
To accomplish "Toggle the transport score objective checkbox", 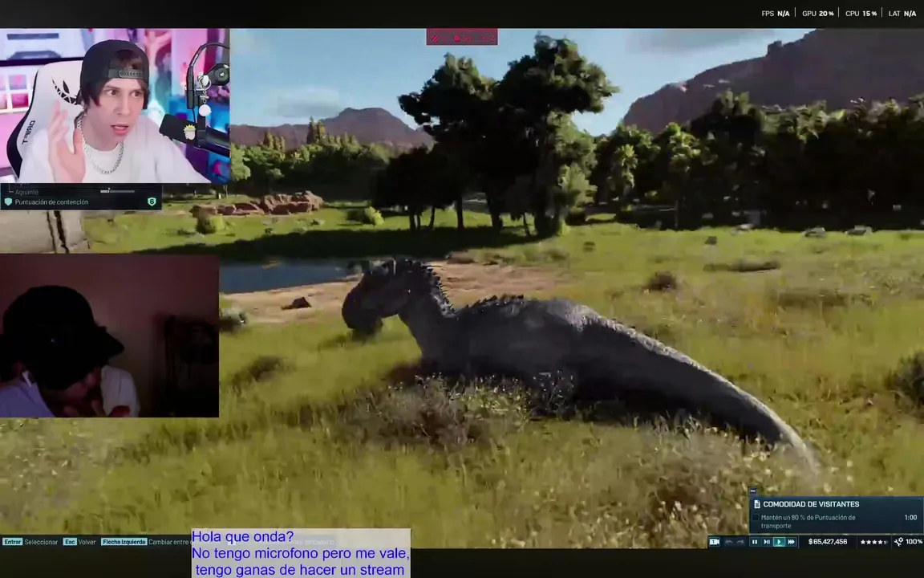I will click(756, 518).
